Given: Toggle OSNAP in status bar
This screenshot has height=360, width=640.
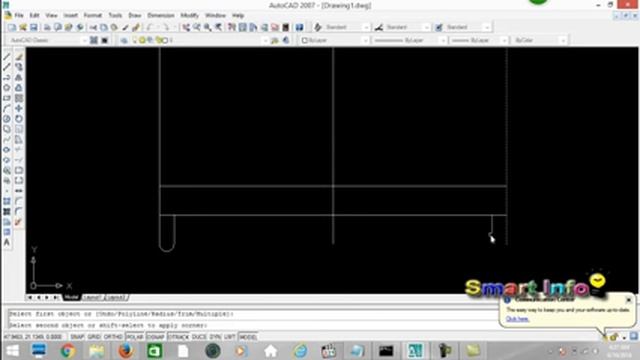Looking at the screenshot, I should (156, 337).
